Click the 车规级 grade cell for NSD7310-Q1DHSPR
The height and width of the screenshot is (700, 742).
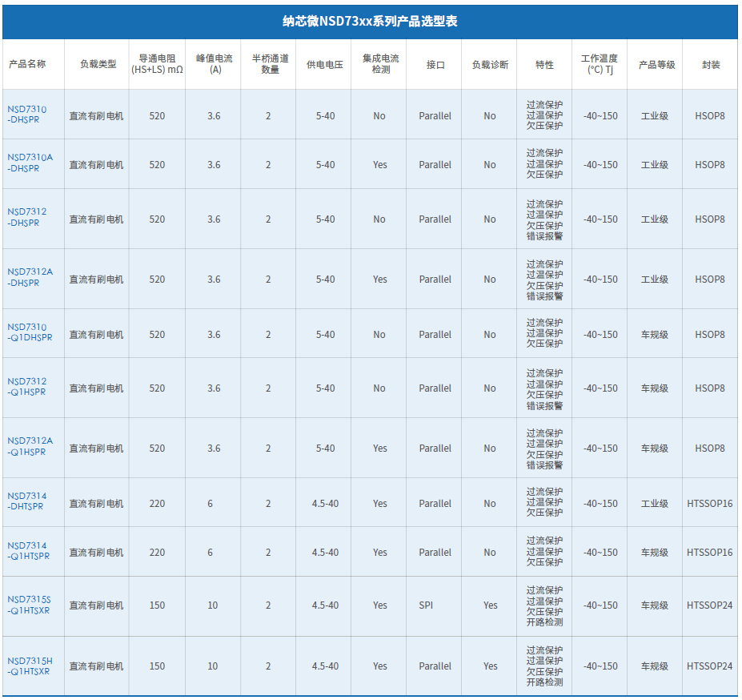pos(655,335)
